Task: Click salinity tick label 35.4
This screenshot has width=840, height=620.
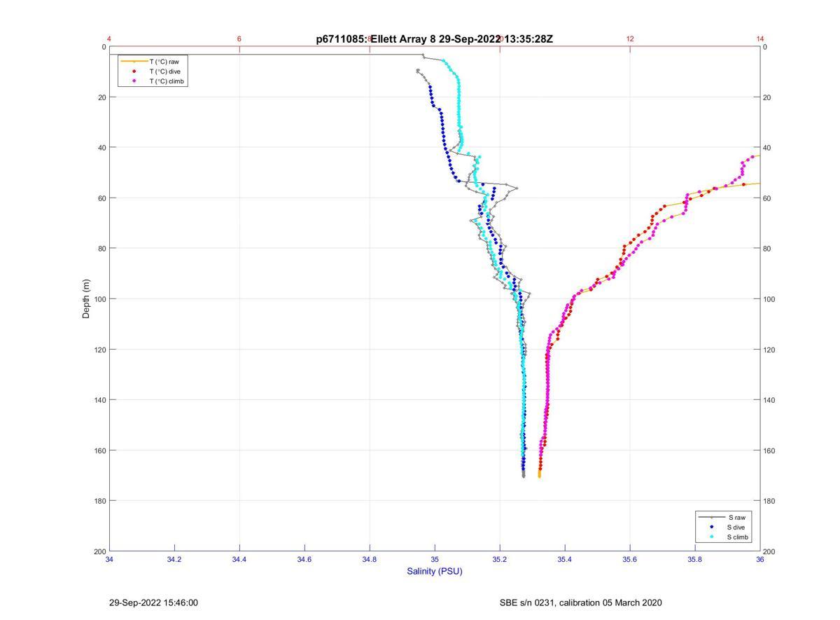Action: (565, 559)
